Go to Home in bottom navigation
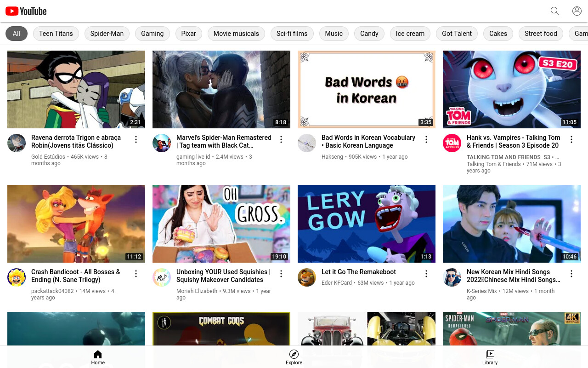 (98, 357)
